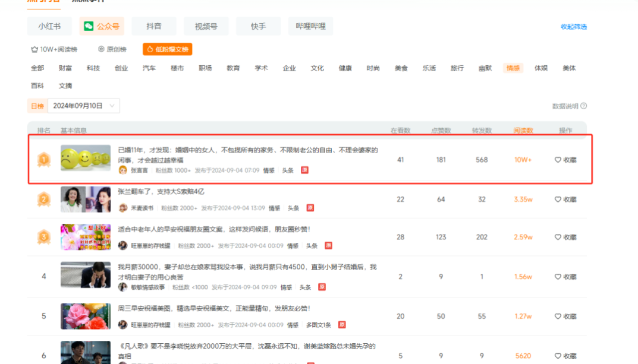Select the 低粉爆文榜 ranking button
Image resolution: width=638 pixels, height=364 pixels.
(167, 49)
